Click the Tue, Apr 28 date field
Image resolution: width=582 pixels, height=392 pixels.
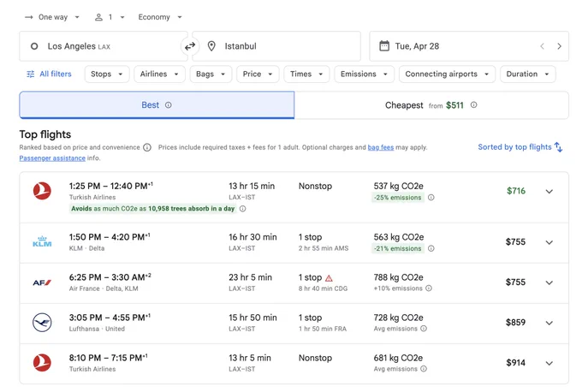coord(469,46)
